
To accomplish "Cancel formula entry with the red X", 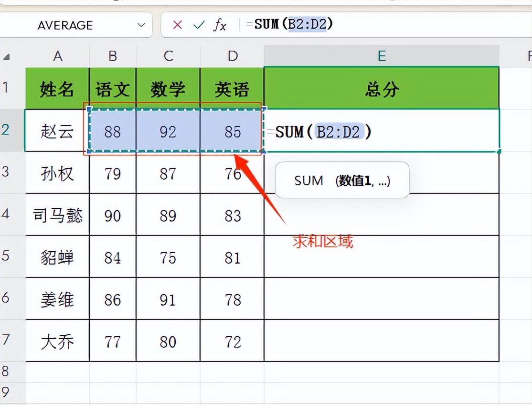I will tap(178, 25).
